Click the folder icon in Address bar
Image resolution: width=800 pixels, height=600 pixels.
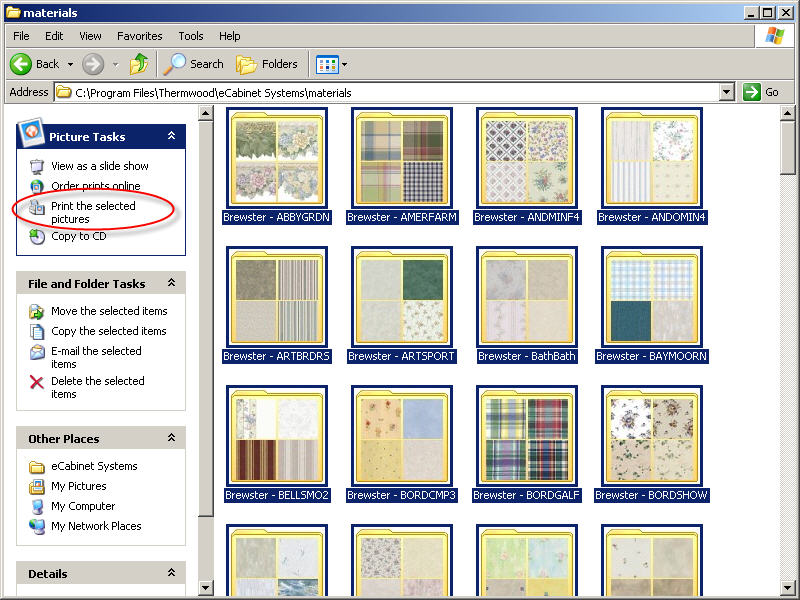coord(64,92)
